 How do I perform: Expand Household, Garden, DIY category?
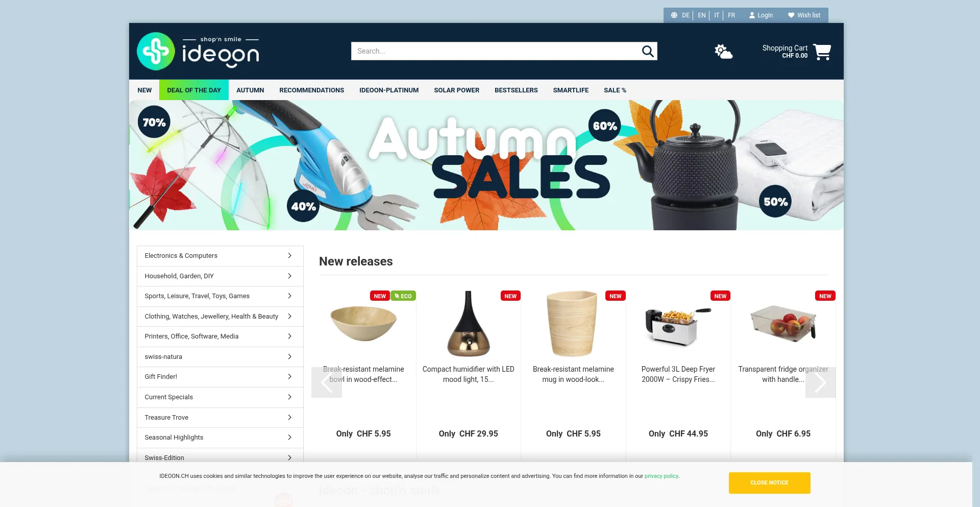220,276
